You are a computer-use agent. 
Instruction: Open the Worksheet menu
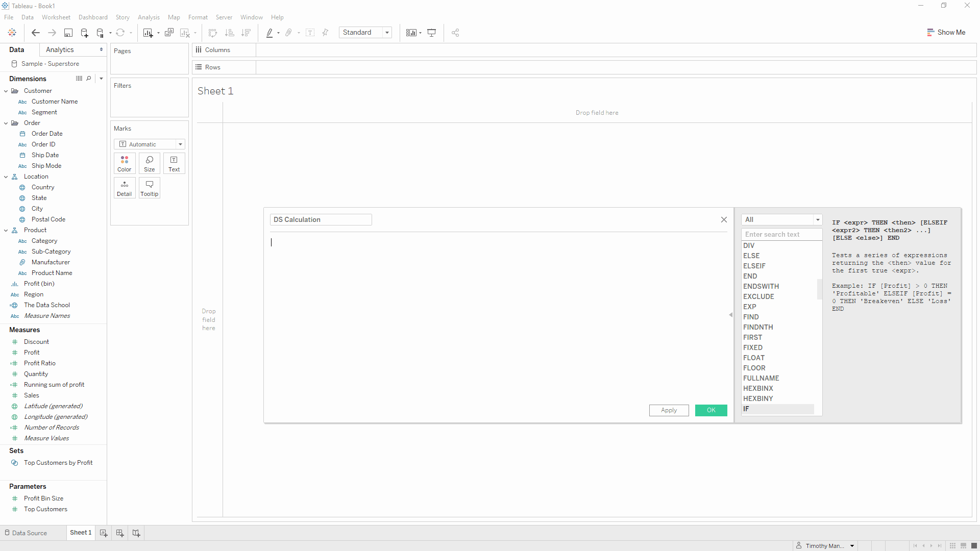pyautogui.click(x=56, y=17)
